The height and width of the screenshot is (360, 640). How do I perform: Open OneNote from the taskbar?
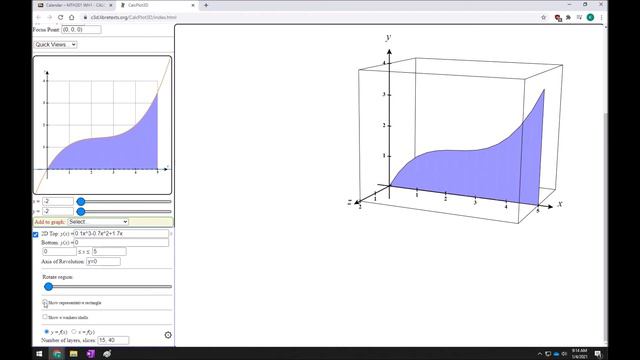coord(91,353)
